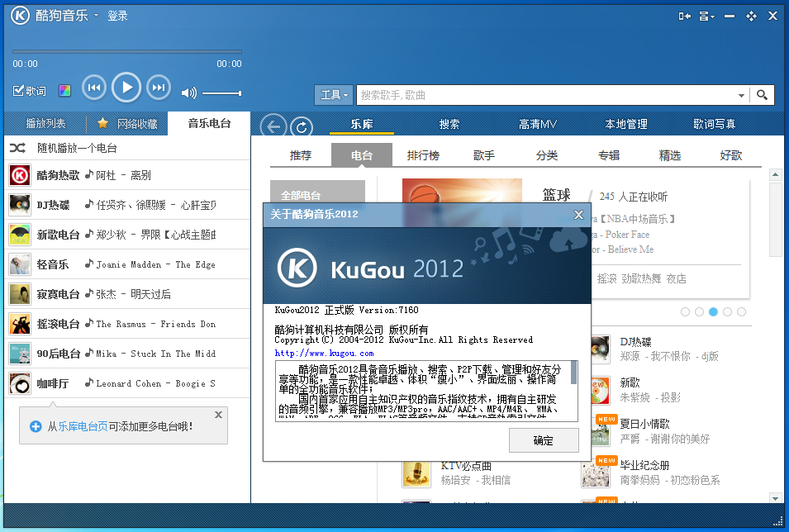This screenshot has width=789, height=532.
Task: Click the fourth carousel indicator dot
Action: (727, 312)
